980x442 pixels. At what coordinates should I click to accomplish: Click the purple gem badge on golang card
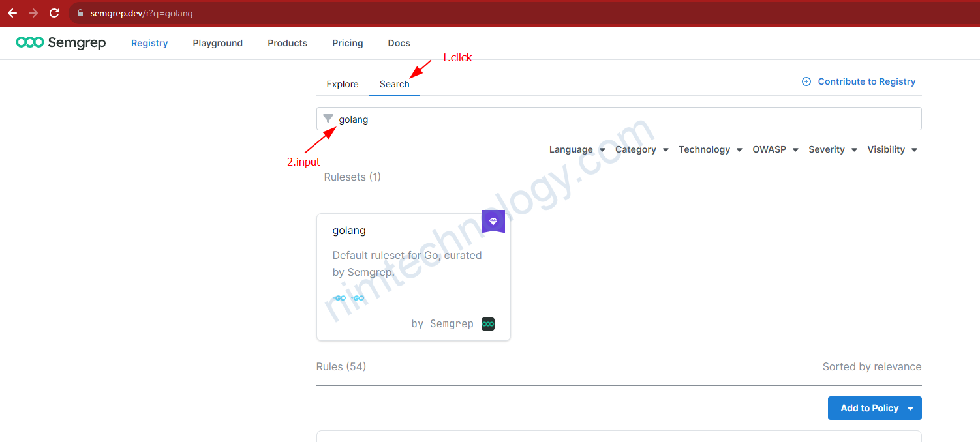(493, 222)
